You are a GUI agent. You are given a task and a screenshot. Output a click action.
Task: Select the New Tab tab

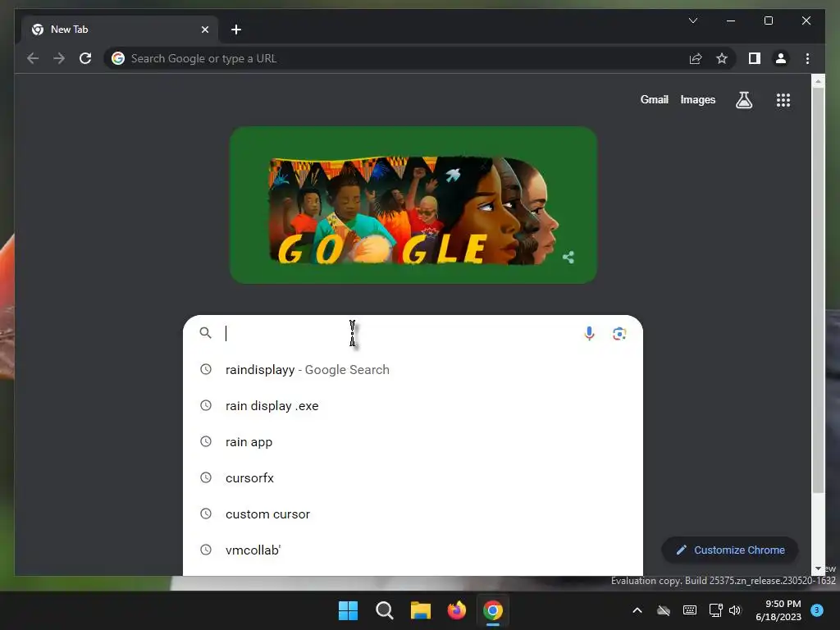pyautogui.click(x=119, y=30)
